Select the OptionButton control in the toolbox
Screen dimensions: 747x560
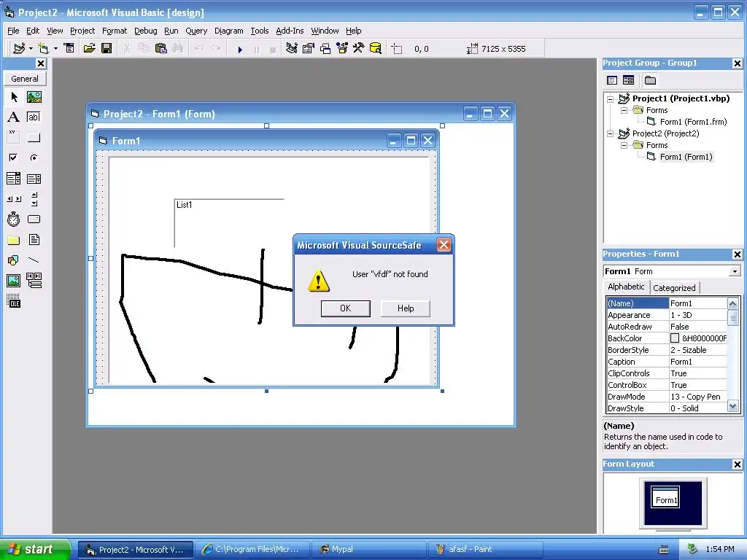click(34, 157)
